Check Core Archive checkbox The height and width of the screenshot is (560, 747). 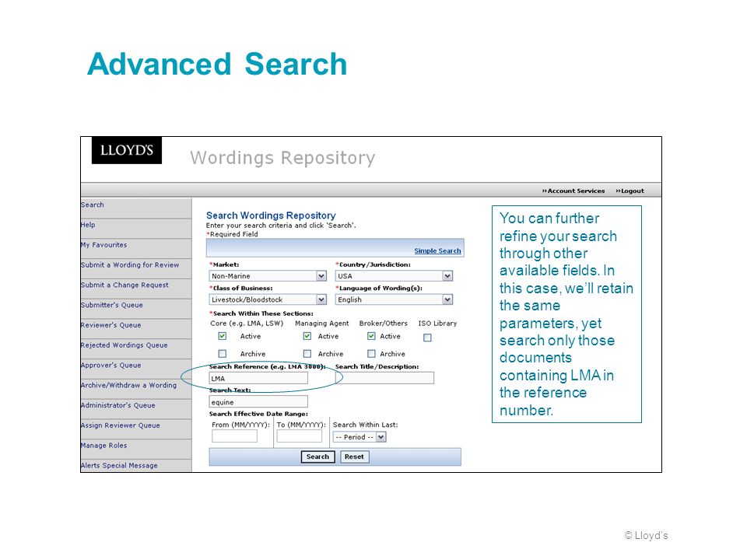click(x=223, y=354)
